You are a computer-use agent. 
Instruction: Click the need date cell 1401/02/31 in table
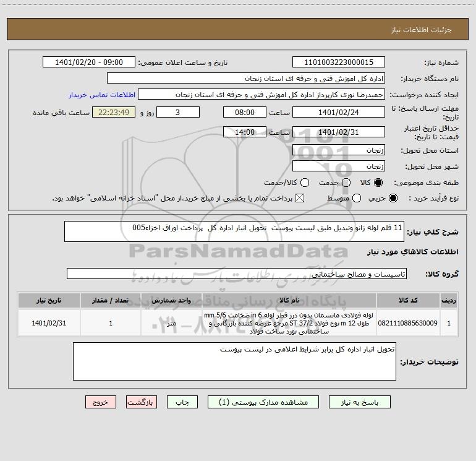click(x=49, y=323)
